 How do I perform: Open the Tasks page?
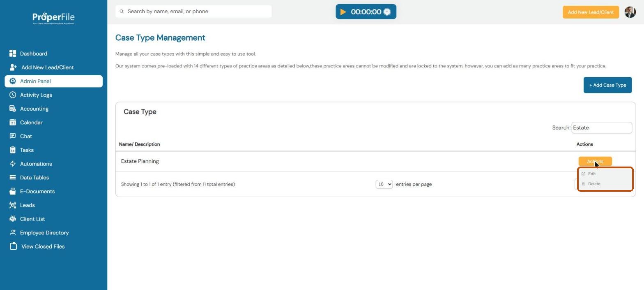(27, 150)
